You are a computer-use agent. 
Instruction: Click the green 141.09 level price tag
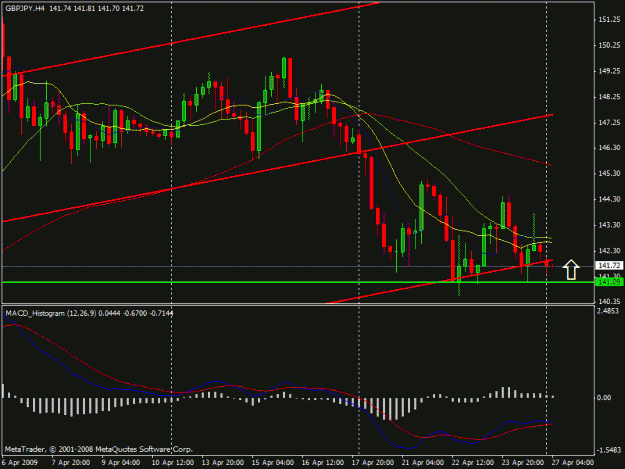pos(609,282)
